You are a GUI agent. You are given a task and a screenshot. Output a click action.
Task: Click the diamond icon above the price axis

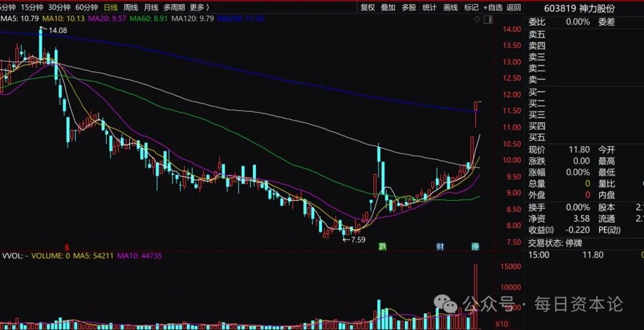pyautogui.click(x=476, y=19)
